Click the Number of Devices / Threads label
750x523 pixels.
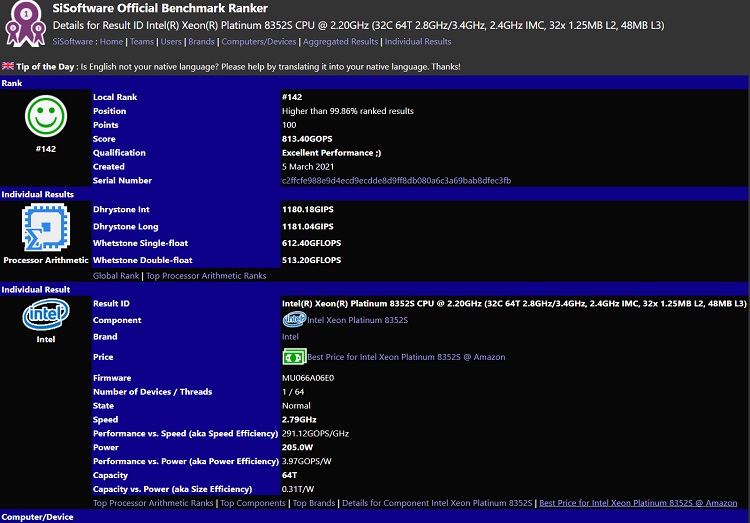pos(153,392)
